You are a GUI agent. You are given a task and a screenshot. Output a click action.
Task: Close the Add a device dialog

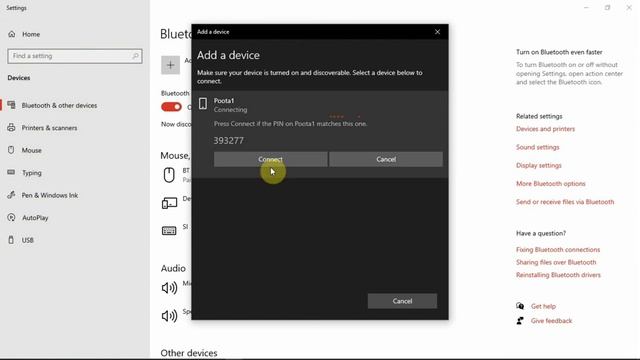437,32
